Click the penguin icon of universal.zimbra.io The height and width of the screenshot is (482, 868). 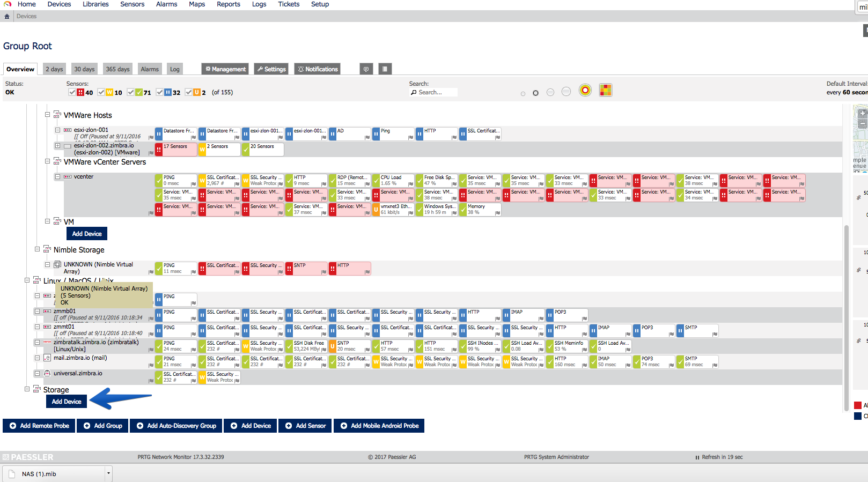[47, 373]
